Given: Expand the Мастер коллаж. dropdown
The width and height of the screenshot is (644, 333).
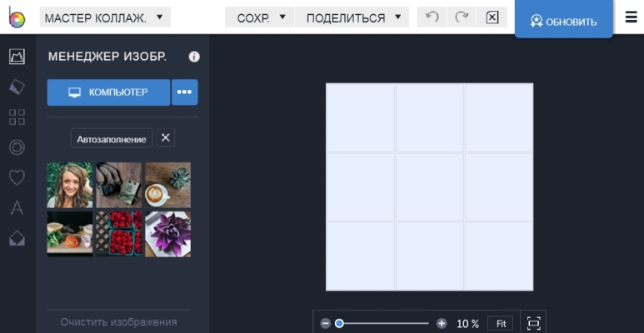Looking at the screenshot, I should 105,17.
